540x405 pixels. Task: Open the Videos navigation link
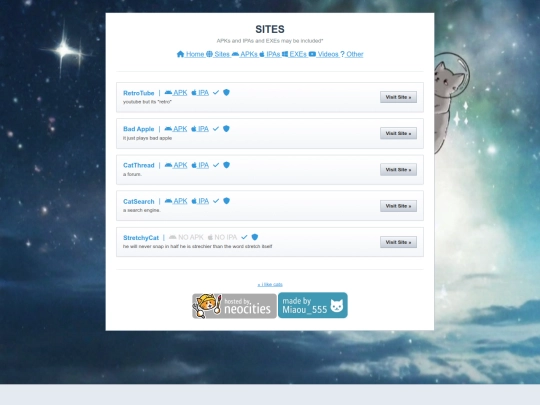point(324,54)
